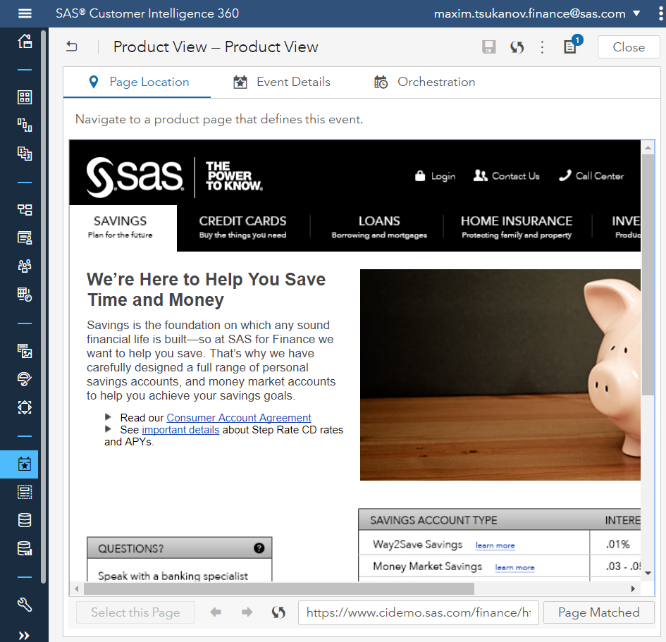Click the scroll right arrow of embedded page
Screen dimensions: 666x642
pyautogui.click(x=633, y=589)
